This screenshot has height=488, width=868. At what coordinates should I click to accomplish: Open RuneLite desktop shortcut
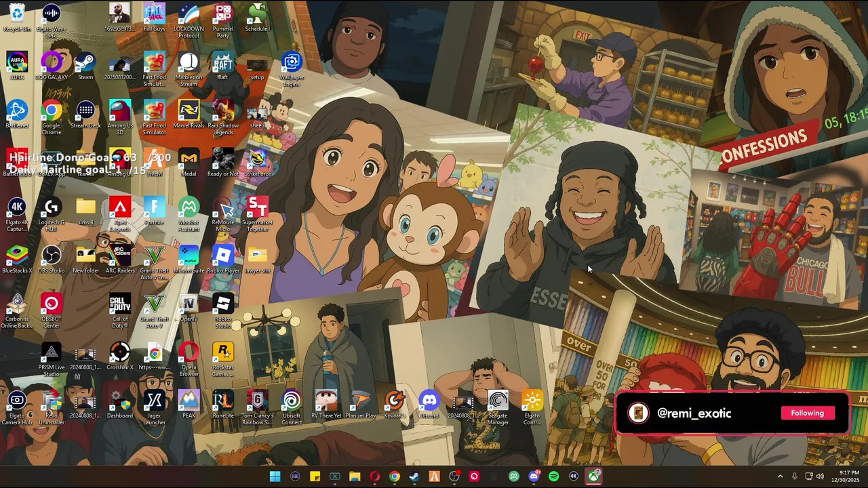(x=223, y=405)
